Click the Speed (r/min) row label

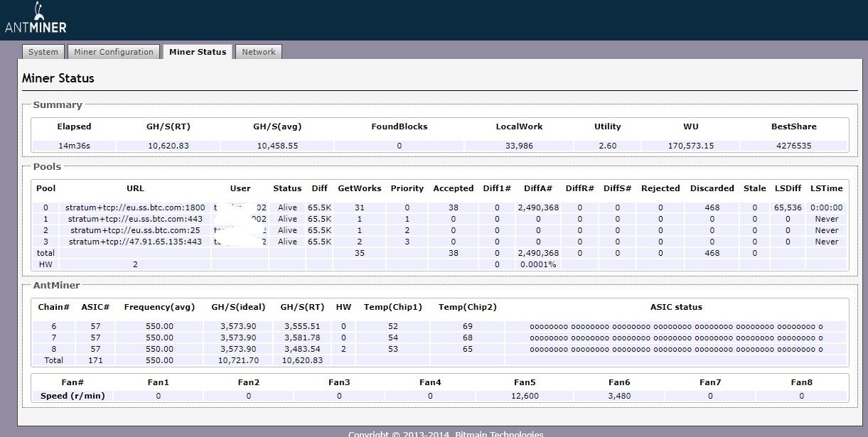(x=73, y=396)
